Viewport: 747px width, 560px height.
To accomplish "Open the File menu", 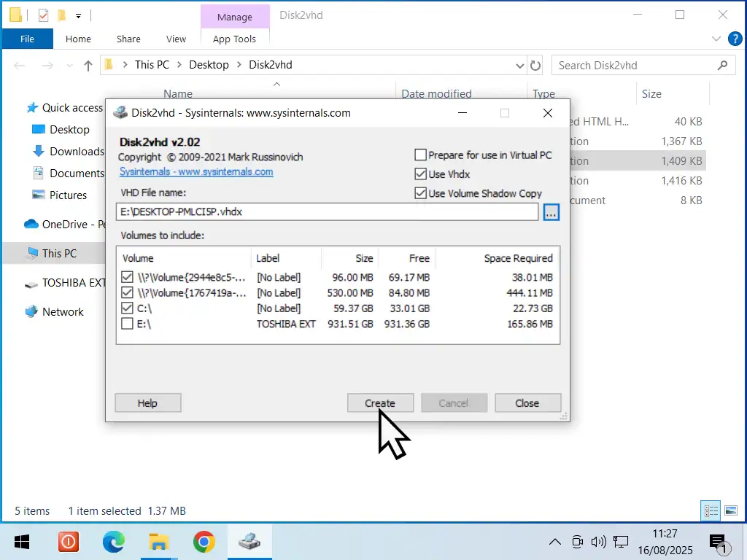I will pos(27,39).
